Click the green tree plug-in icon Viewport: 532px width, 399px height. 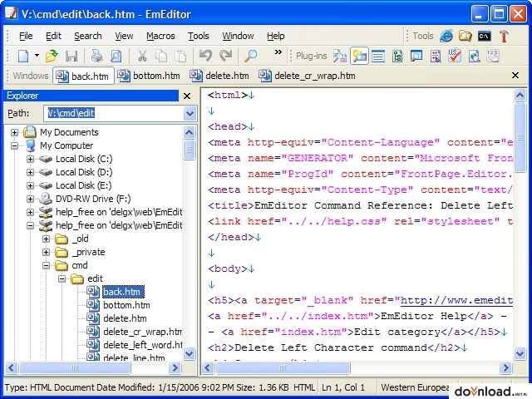pos(397,56)
